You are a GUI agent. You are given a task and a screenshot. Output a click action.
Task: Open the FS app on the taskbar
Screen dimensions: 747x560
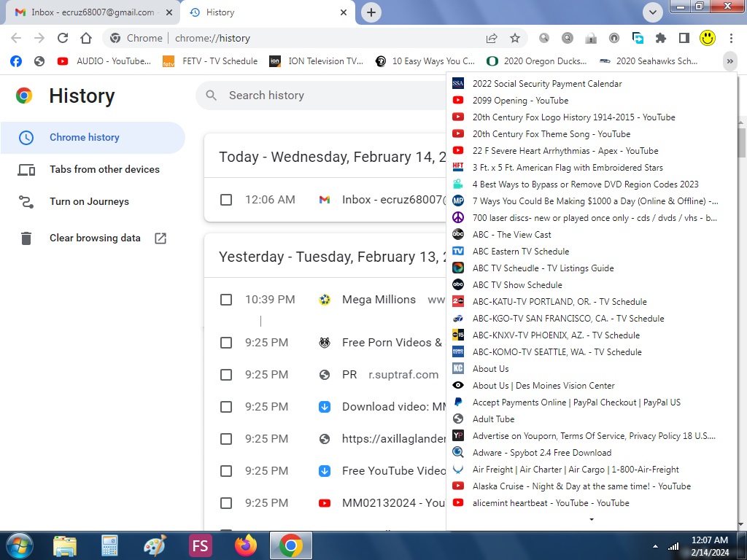200,545
